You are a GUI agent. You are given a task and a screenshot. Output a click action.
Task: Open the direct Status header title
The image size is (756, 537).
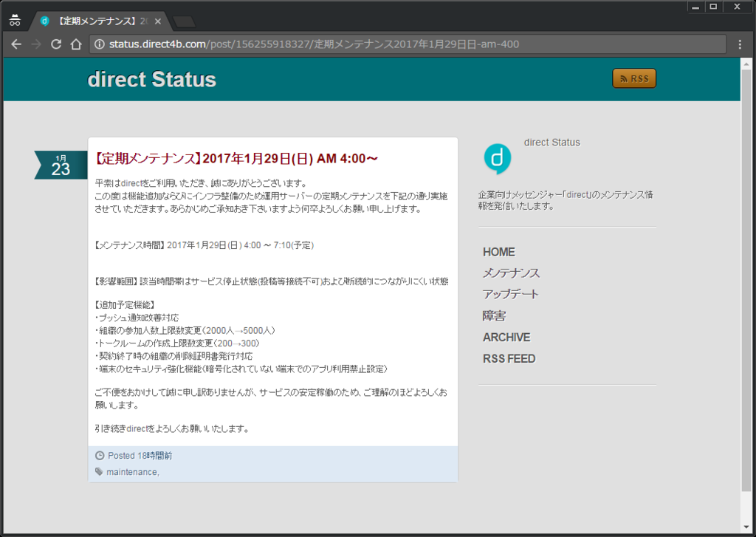point(152,79)
